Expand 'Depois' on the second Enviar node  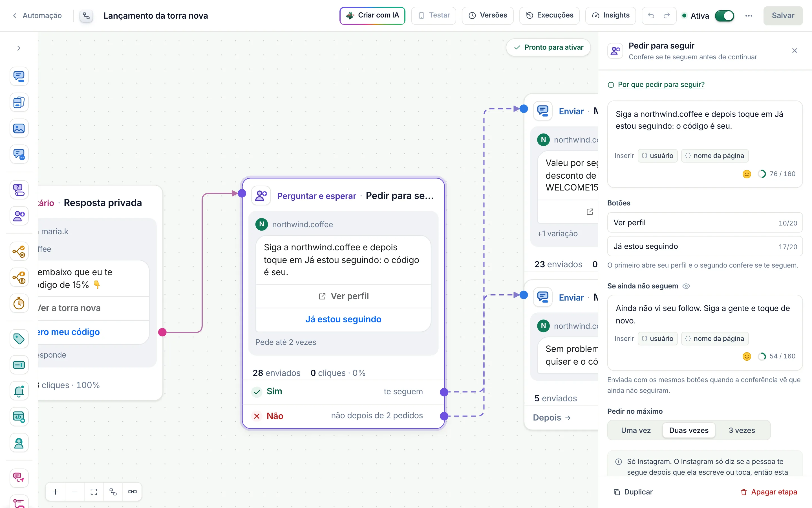click(552, 418)
